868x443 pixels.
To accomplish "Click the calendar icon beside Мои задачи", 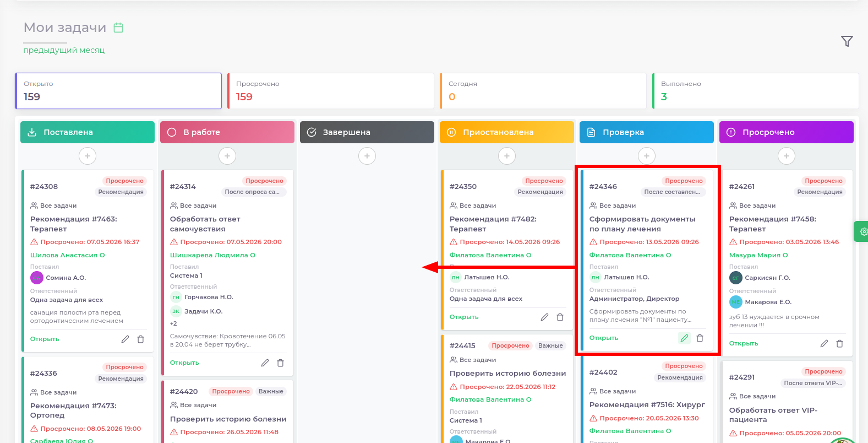I will [x=118, y=28].
